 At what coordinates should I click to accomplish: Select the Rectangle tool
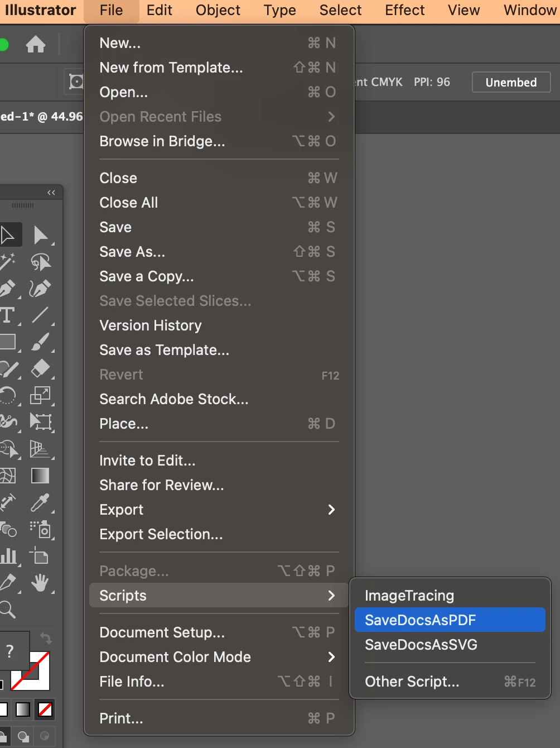pyautogui.click(x=8, y=342)
